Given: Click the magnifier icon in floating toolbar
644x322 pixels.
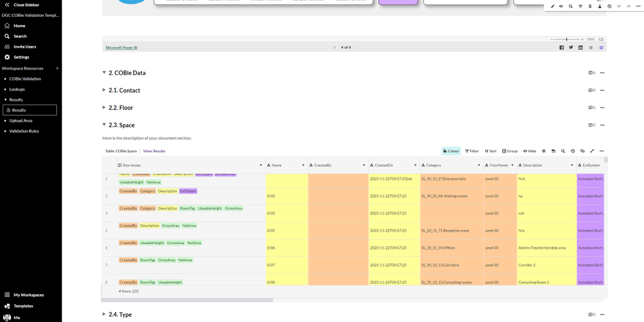Looking at the screenshot, I should coord(570,6).
